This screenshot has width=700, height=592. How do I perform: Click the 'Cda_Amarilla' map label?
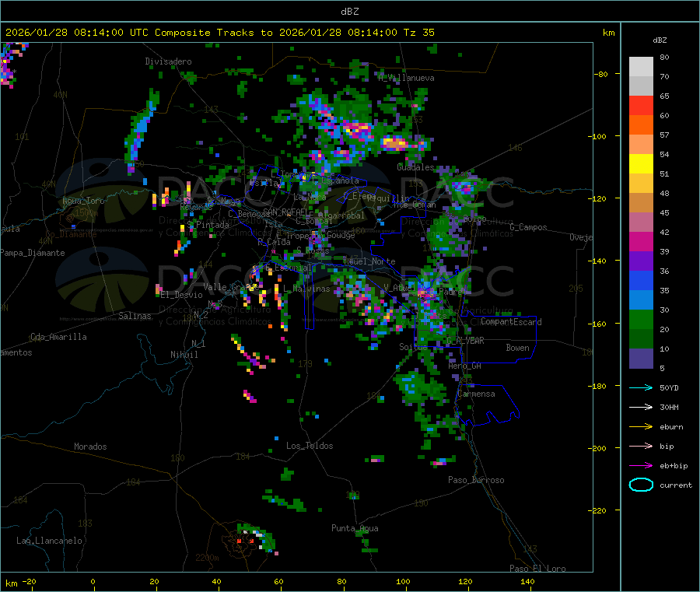(x=58, y=337)
